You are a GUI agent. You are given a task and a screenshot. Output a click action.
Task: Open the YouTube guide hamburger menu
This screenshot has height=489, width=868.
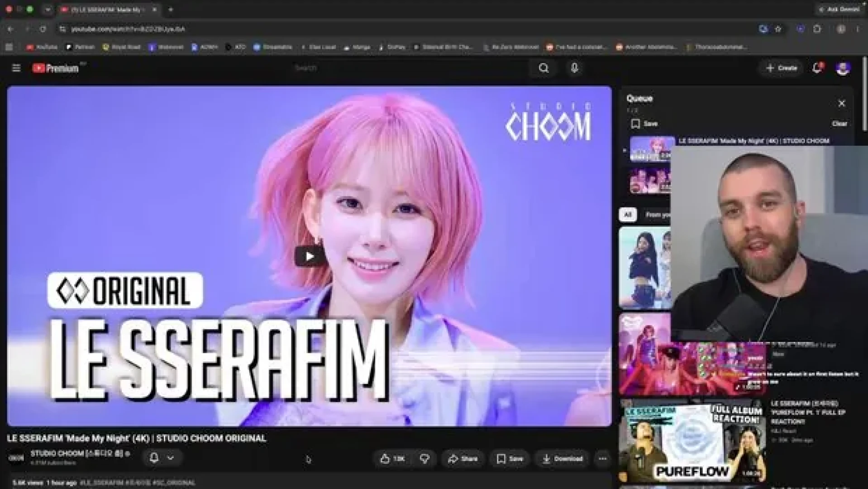click(16, 68)
